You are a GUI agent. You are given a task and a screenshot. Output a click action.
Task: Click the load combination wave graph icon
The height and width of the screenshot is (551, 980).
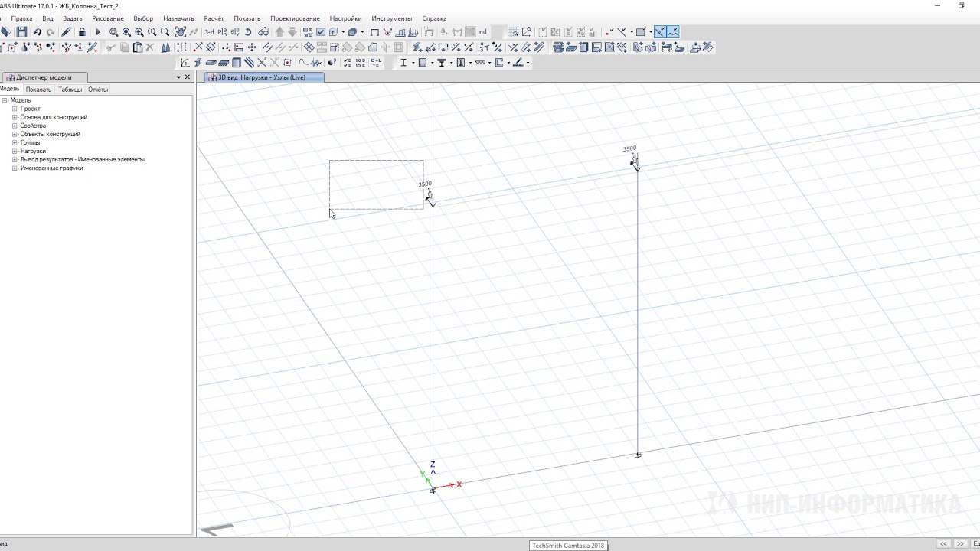coord(303,63)
